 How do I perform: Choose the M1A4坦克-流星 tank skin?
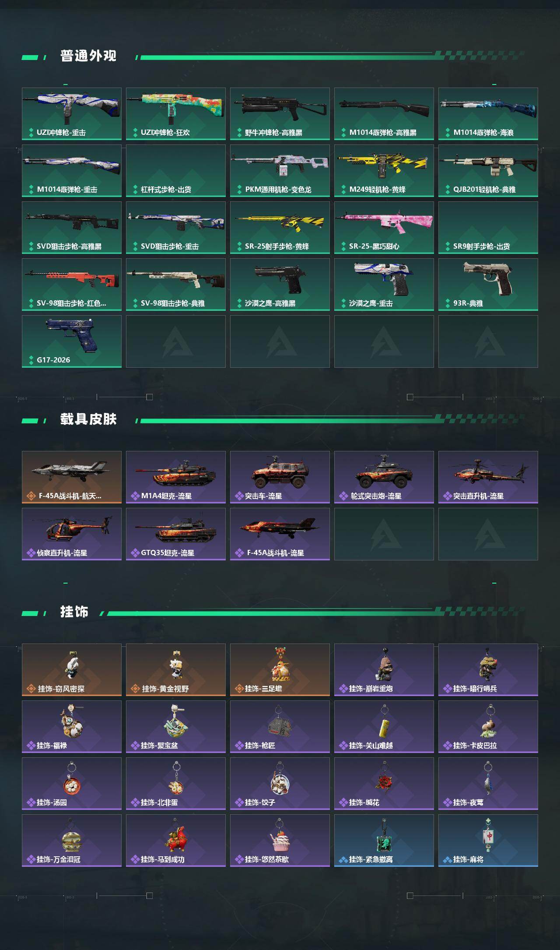point(176,477)
